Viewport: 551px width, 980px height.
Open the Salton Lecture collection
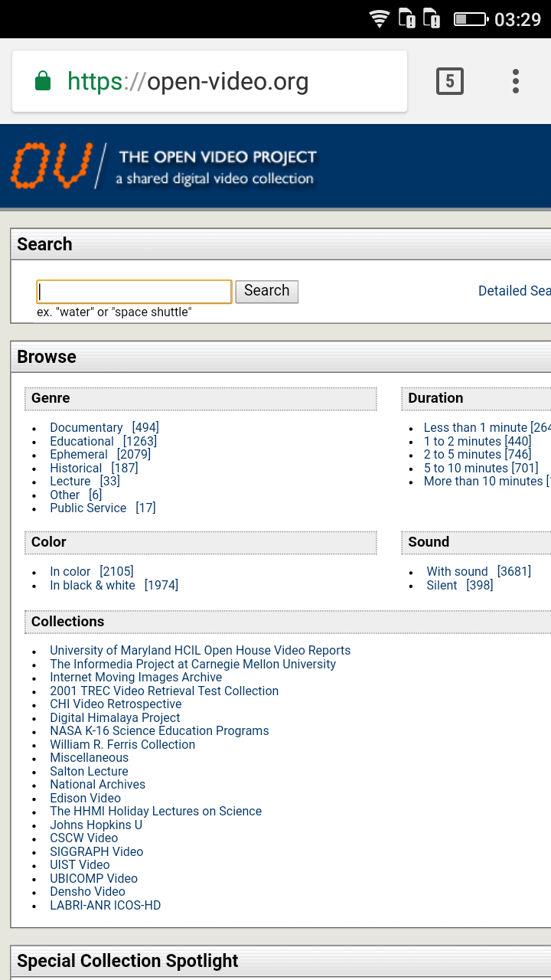pyautogui.click(x=89, y=771)
